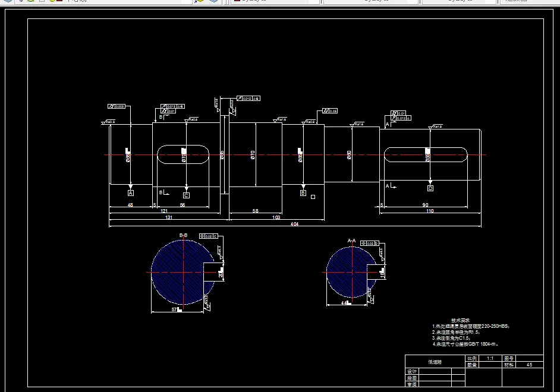Select the 110 dimension text

point(430,211)
